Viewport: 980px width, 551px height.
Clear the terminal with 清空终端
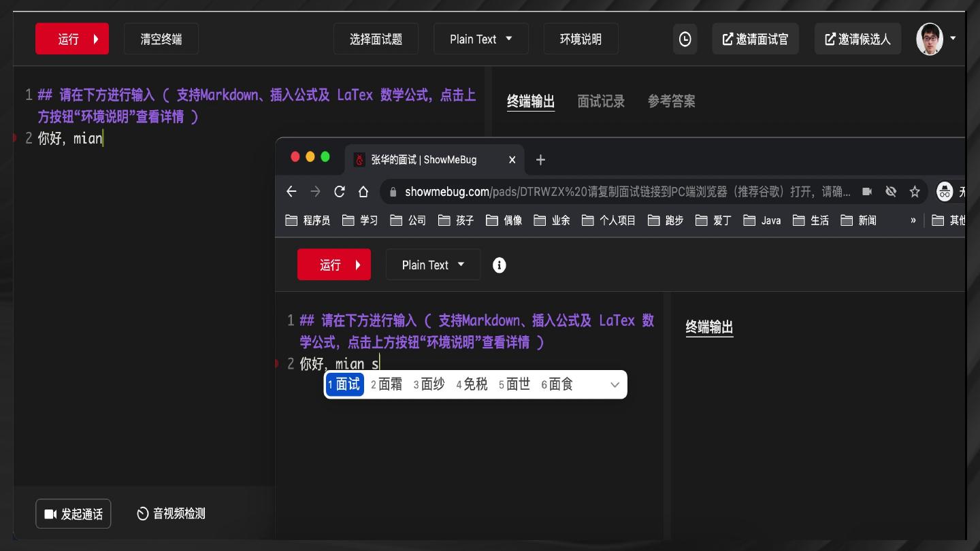[161, 39]
